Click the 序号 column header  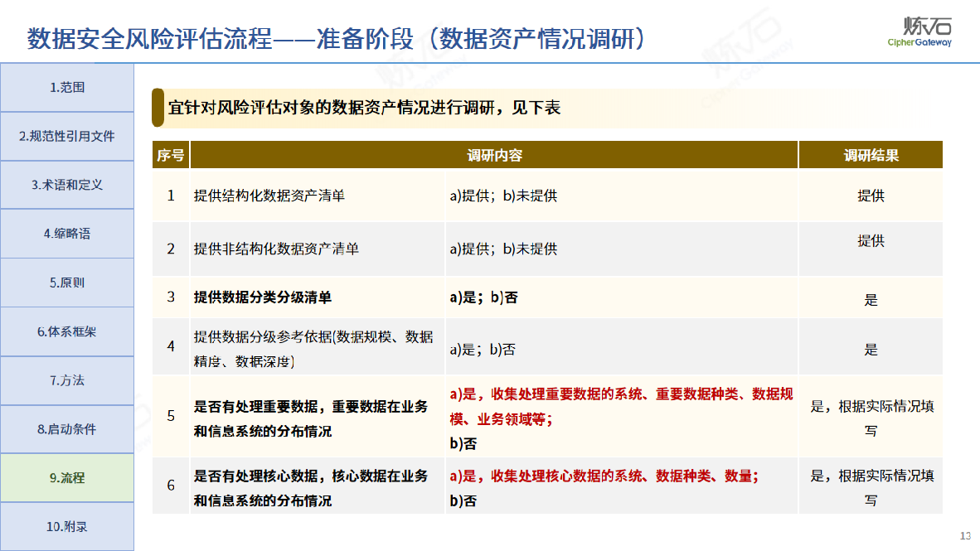(171, 155)
